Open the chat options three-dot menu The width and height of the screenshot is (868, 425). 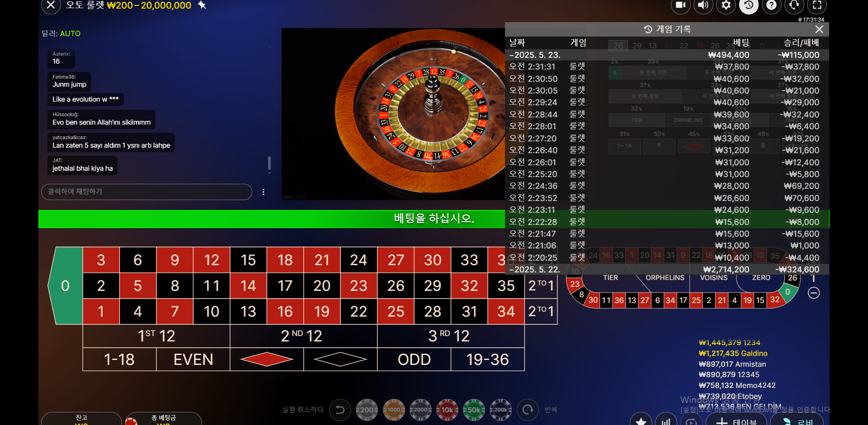coord(264,192)
